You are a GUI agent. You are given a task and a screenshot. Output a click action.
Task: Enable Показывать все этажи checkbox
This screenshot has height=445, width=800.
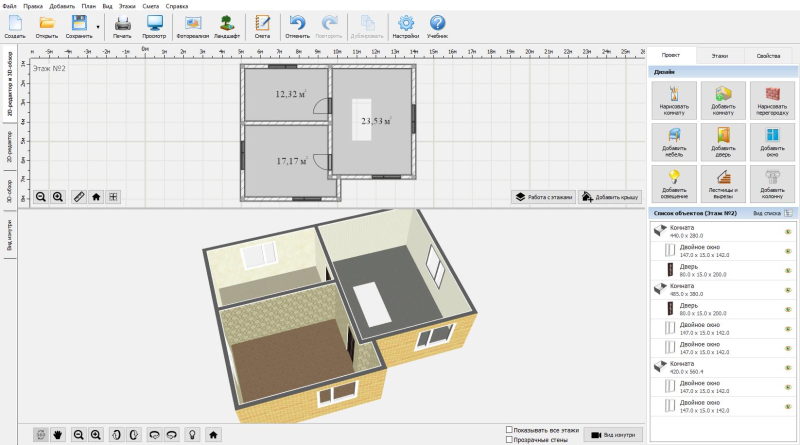[x=510, y=430]
